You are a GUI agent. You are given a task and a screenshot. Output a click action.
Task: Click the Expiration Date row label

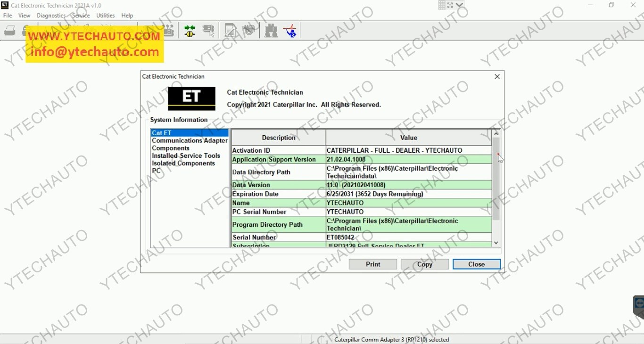pyautogui.click(x=255, y=194)
